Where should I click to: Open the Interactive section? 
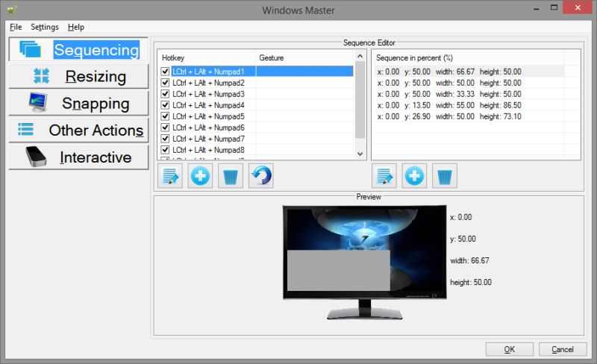coord(78,157)
